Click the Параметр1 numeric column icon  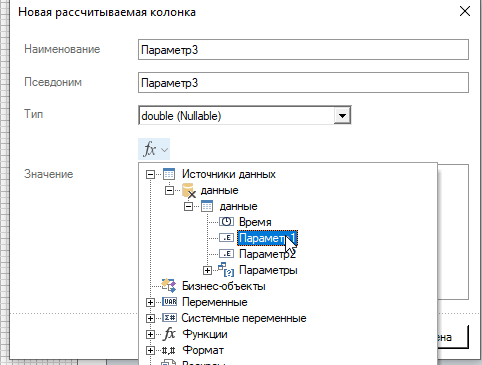(x=226, y=238)
